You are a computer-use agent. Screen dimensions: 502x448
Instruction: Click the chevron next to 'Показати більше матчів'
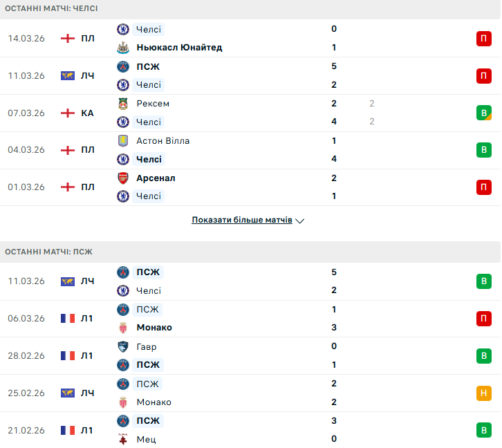tap(300, 221)
